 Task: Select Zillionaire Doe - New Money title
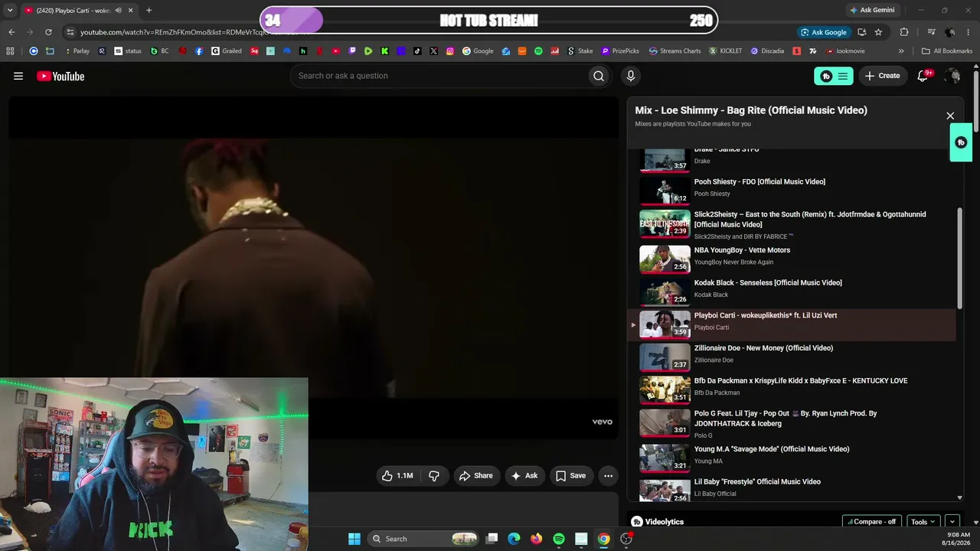(x=763, y=348)
